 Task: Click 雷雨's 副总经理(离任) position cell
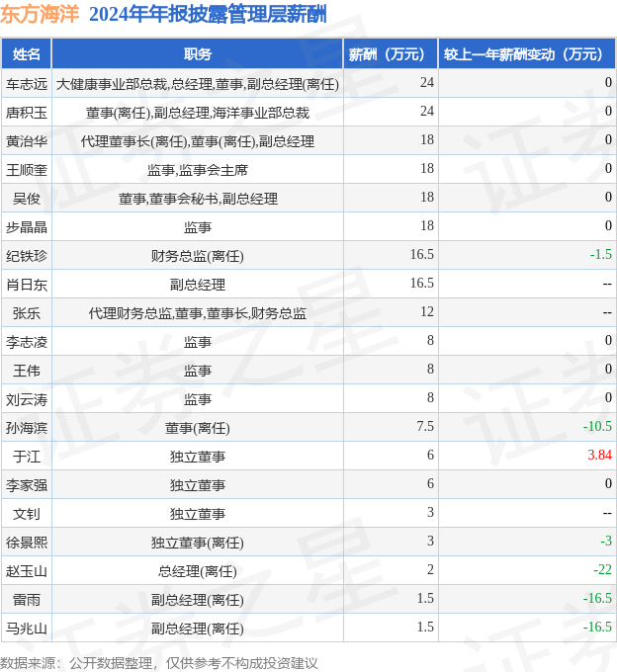click(x=198, y=601)
